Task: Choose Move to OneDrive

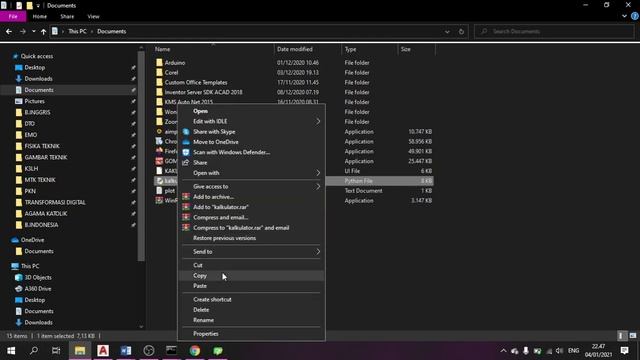Action: coord(251,142)
